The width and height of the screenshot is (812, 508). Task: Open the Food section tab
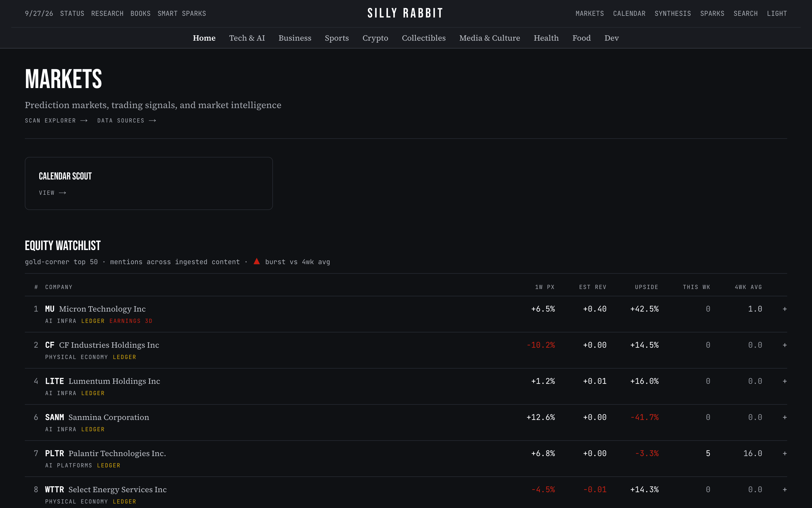point(581,38)
